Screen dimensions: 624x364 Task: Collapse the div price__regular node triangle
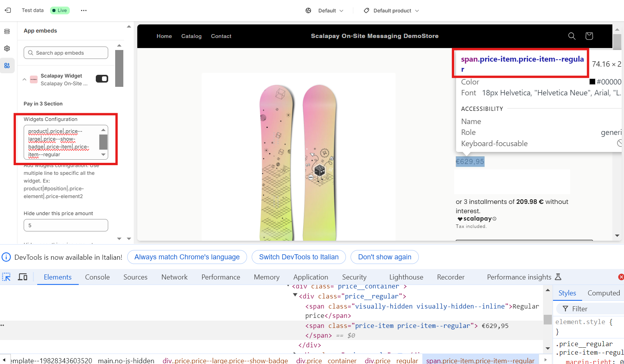[295, 295]
